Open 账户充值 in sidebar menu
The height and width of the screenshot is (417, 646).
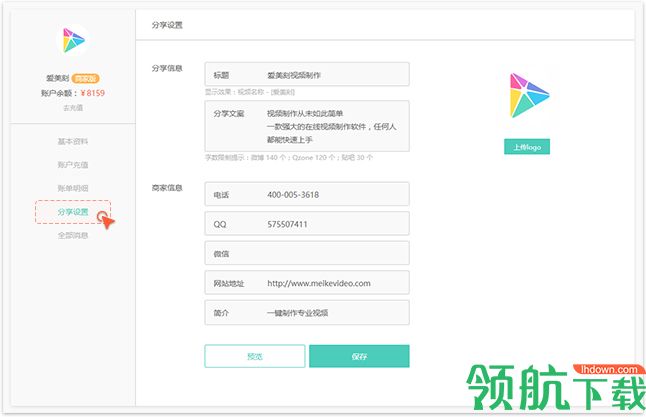73,165
